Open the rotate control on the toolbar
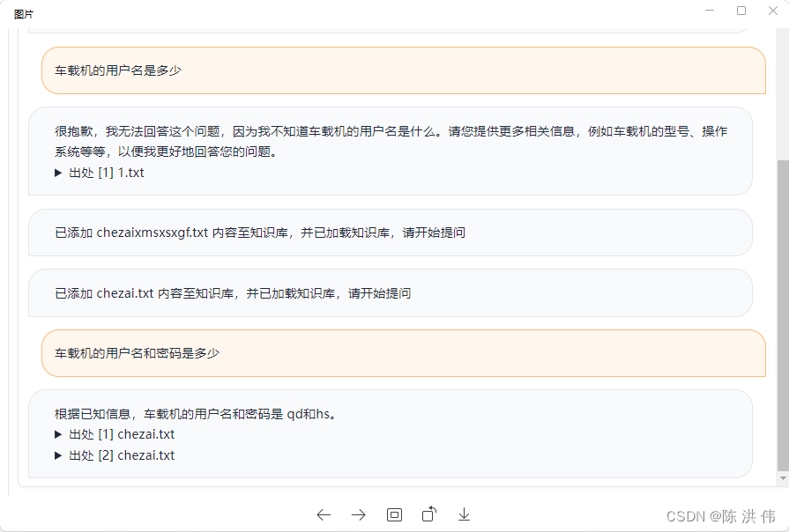The width and height of the screenshot is (789, 532). pyautogui.click(x=429, y=514)
